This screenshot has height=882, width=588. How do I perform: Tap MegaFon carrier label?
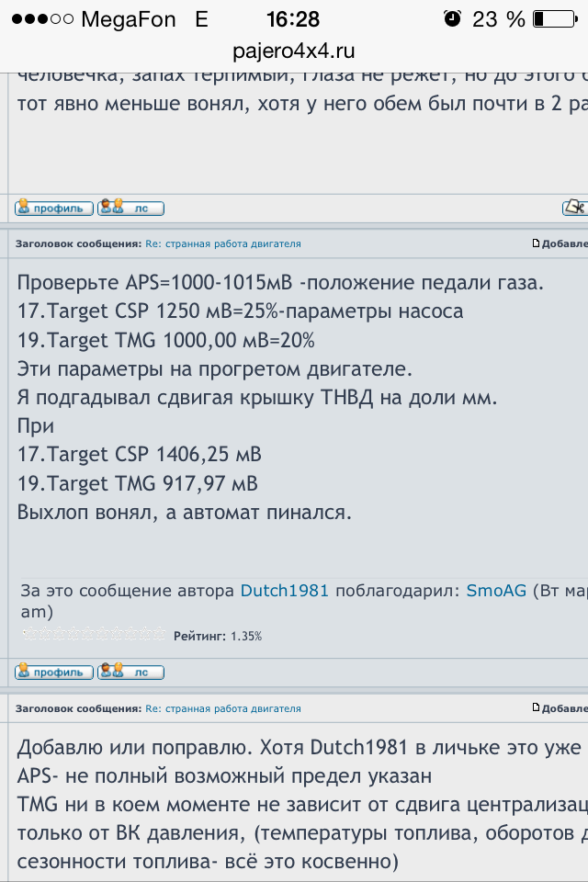tap(129, 19)
